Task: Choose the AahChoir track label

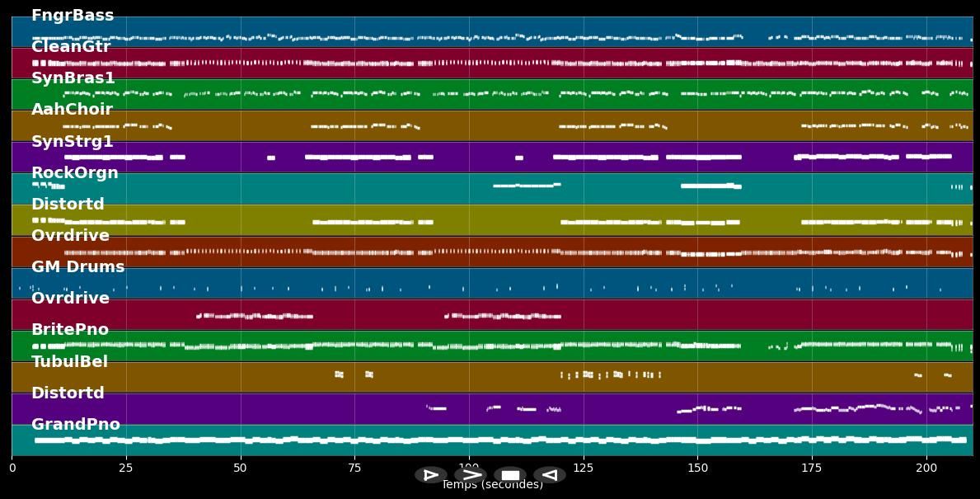Action: pyautogui.click(x=72, y=110)
